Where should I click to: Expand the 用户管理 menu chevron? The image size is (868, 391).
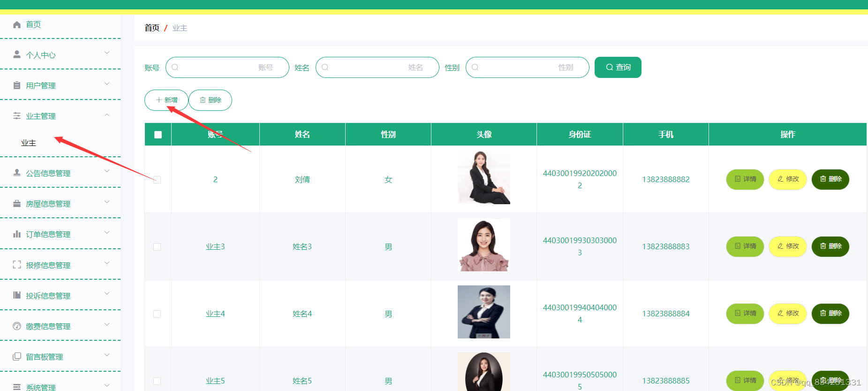pyautogui.click(x=107, y=84)
